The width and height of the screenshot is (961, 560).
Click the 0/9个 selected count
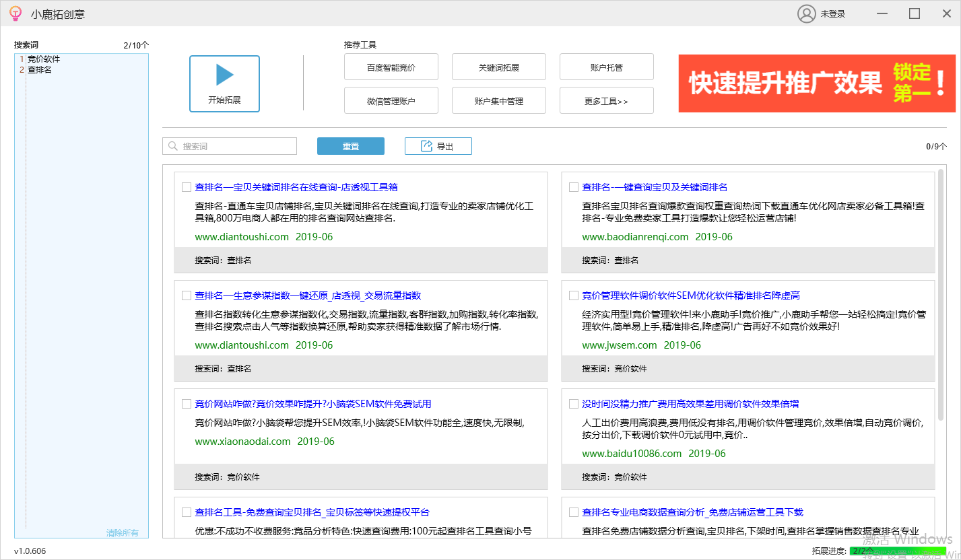[936, 146]
